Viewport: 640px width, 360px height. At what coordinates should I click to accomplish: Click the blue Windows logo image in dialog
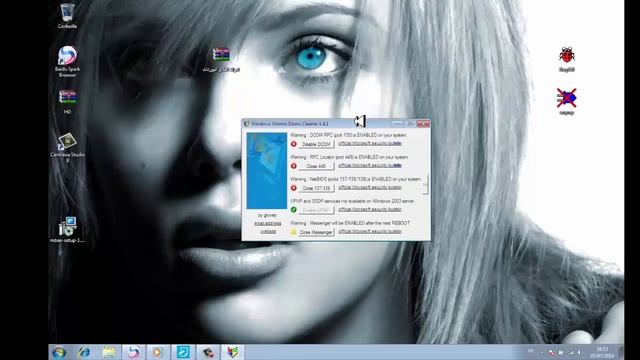click(x=267, y=171)
